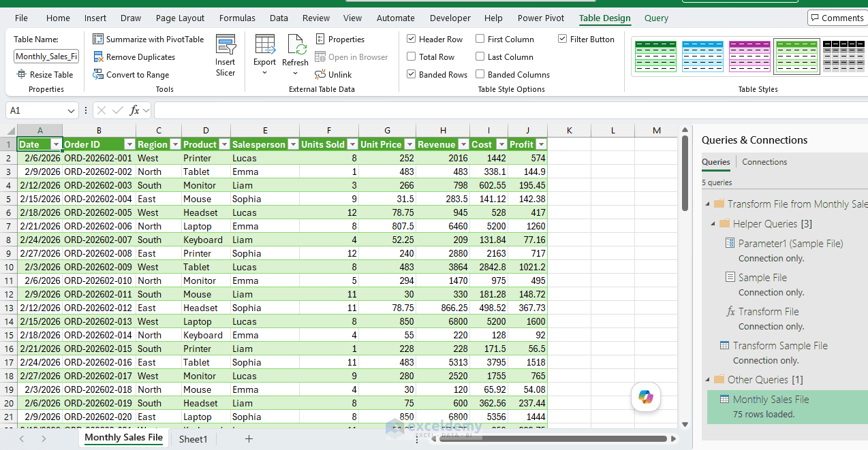This screenshot has height=450, width=868.
Task: Open the Order ID filter dropdown
Action: 129,144
